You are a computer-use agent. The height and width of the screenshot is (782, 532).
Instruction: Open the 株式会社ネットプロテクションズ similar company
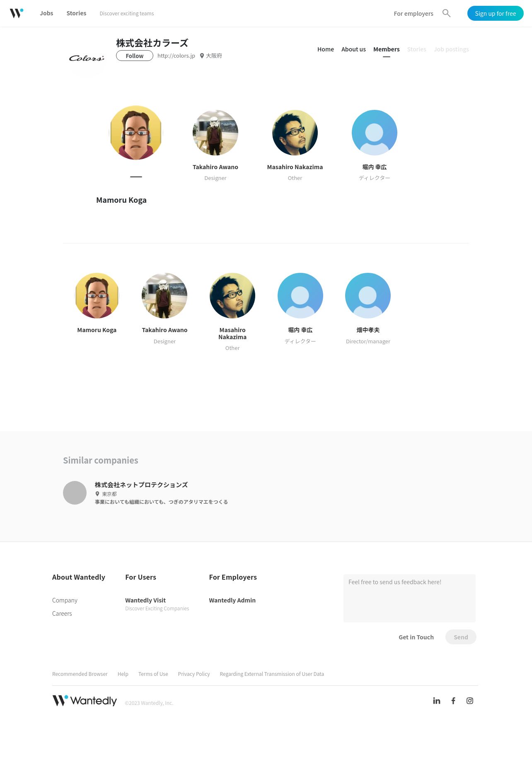[x=141, y=485]
